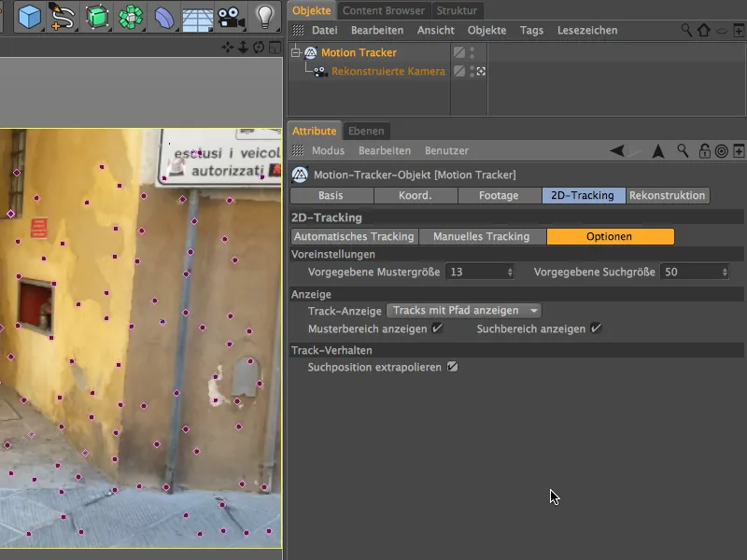This screenshot has height=560, width=747.
Task: Open the Array modeling objects icon
Action: [x=131, y=17]
